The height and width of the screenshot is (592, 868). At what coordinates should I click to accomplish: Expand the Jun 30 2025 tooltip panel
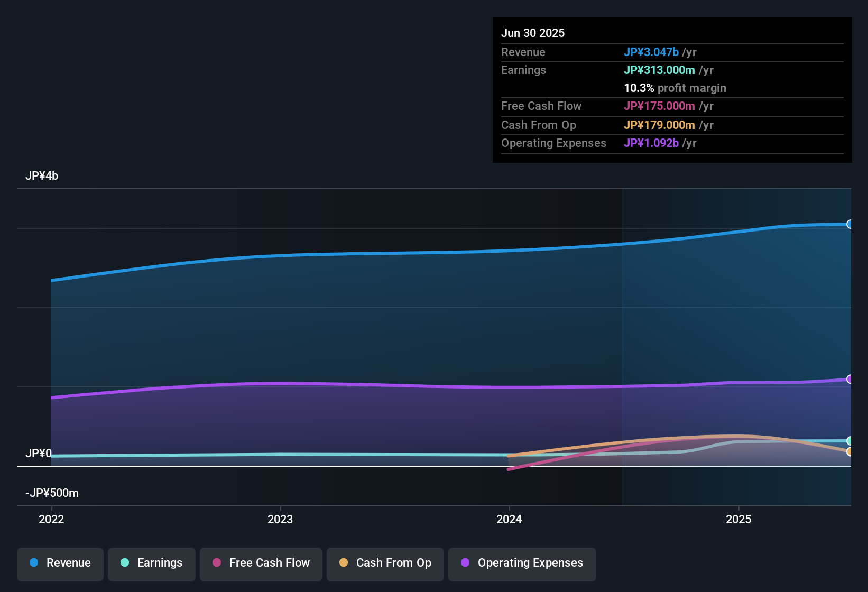533,33
